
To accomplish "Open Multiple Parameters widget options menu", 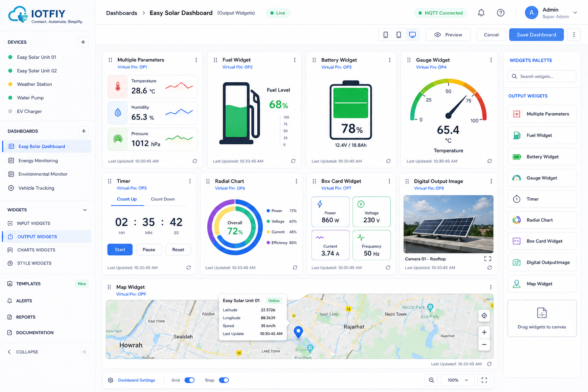I will pos(196,60).
